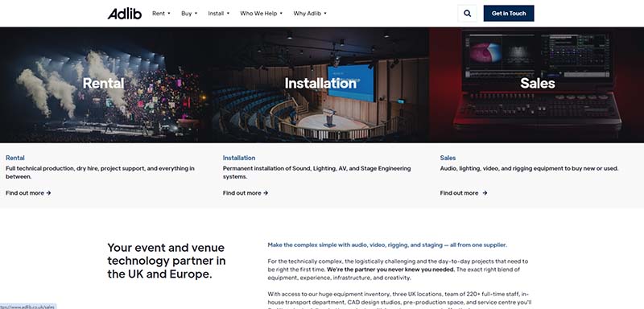644x309 pixels.
Task: Open the blue Sales heading link
Action: 448,158
